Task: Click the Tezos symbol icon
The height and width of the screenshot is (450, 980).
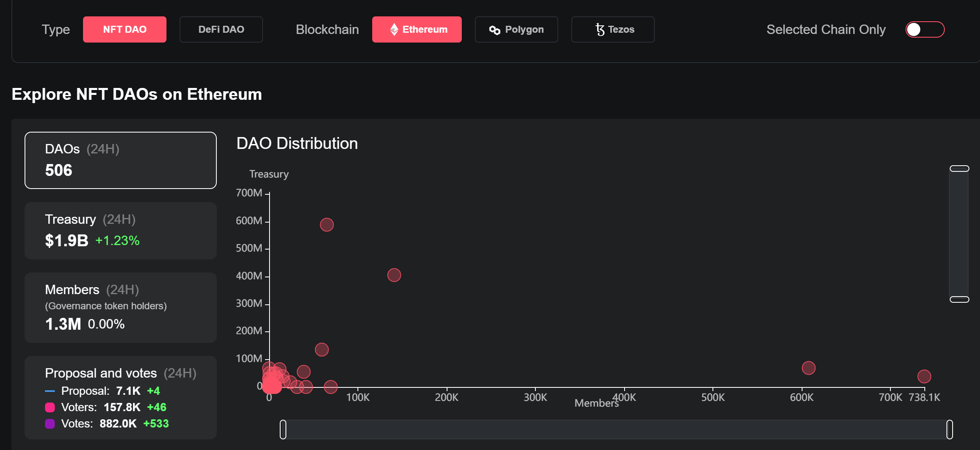Action: 600,29
